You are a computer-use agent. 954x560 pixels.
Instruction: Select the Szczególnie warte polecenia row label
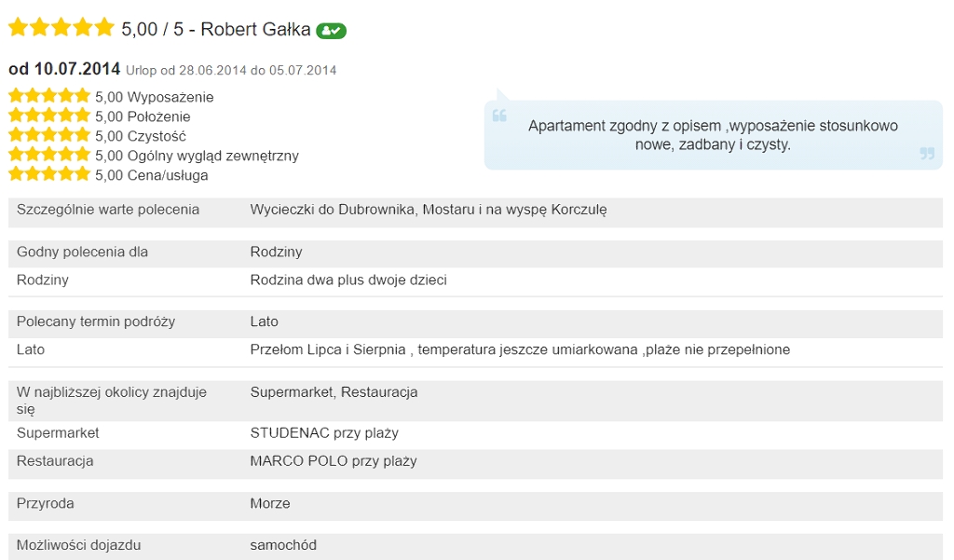[108, 210]
